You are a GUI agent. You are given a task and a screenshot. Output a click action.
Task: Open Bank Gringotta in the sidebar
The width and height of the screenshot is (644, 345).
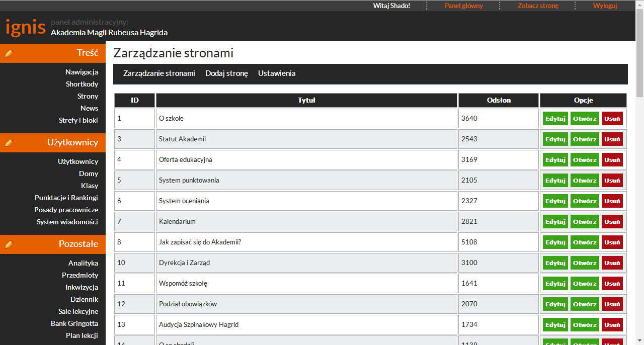point(74,323)
